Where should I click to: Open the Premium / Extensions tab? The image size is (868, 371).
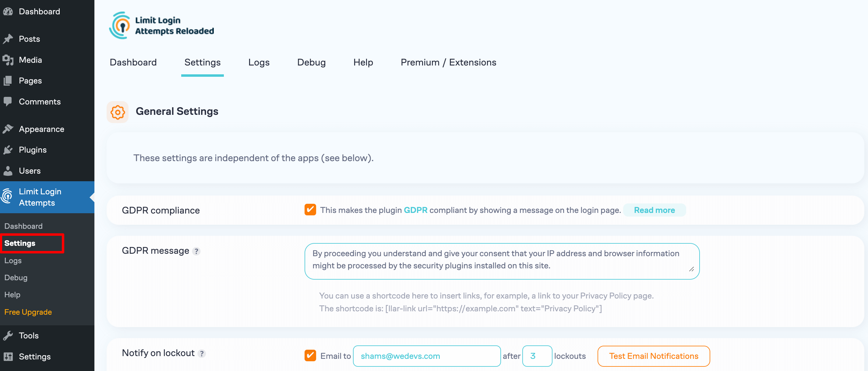pyautogui.click(x=448, y=62)
